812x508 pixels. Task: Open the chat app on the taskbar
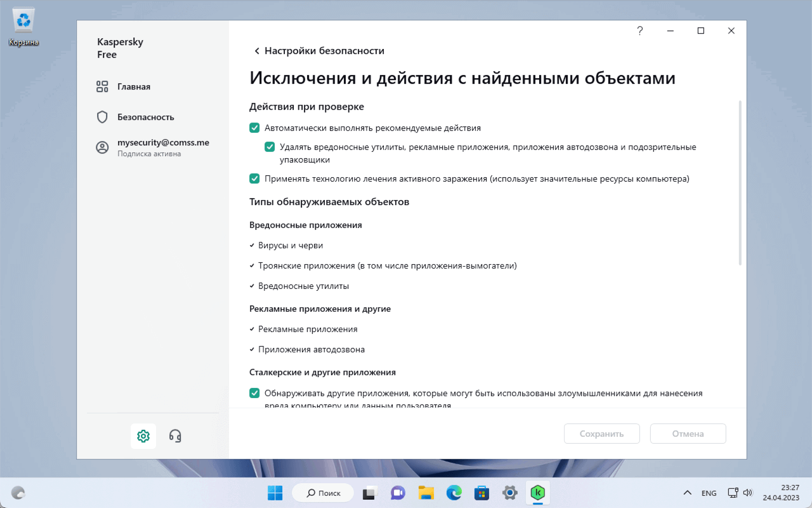click(x=398, y=493)
